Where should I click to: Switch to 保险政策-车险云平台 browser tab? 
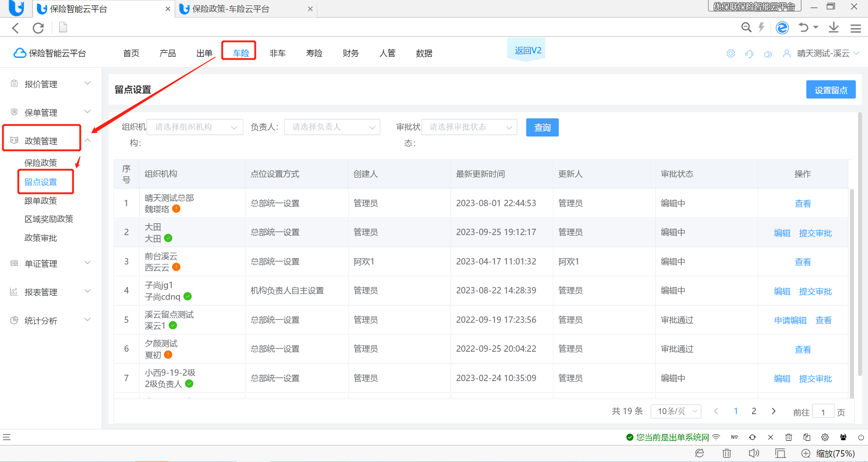[x=247, y=9]
